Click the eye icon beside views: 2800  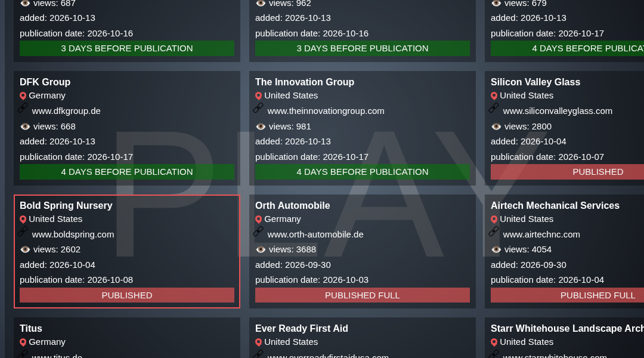(496, 126)
